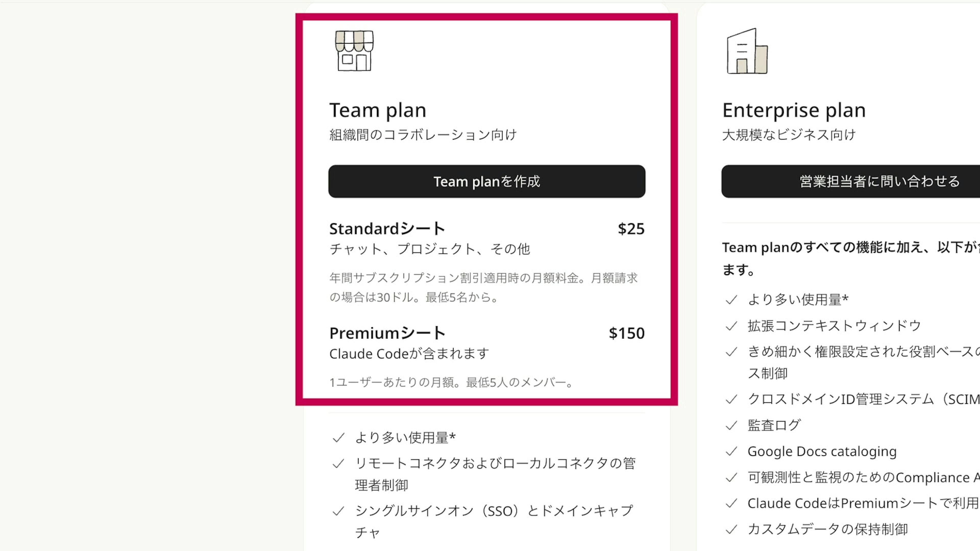Click checkmark beside 監査ログ feature
Image resolution: width=980 pixels, height=551 pixels.
731,425
